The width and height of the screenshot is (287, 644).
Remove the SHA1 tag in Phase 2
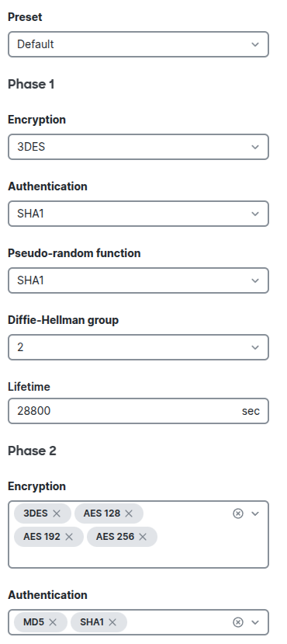112,622
